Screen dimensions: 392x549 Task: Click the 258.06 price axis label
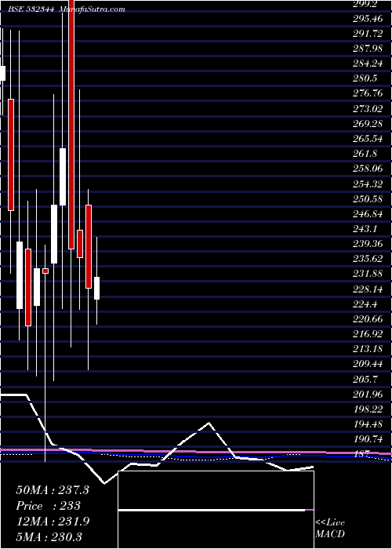pyautogui.click(x=368, y=169)
